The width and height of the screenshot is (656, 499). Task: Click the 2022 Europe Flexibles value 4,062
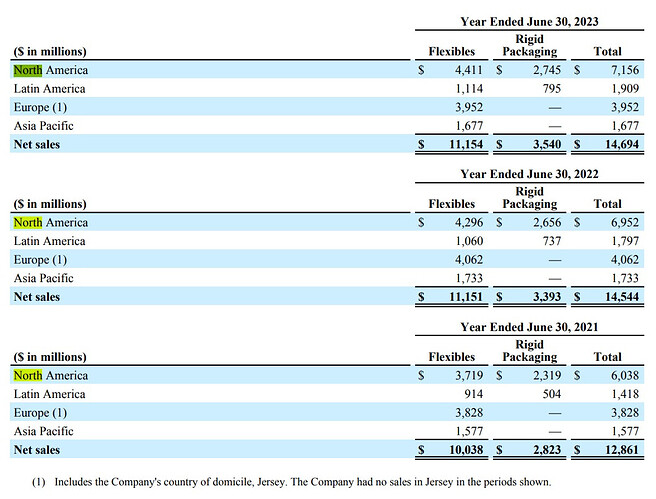[469, 260]
